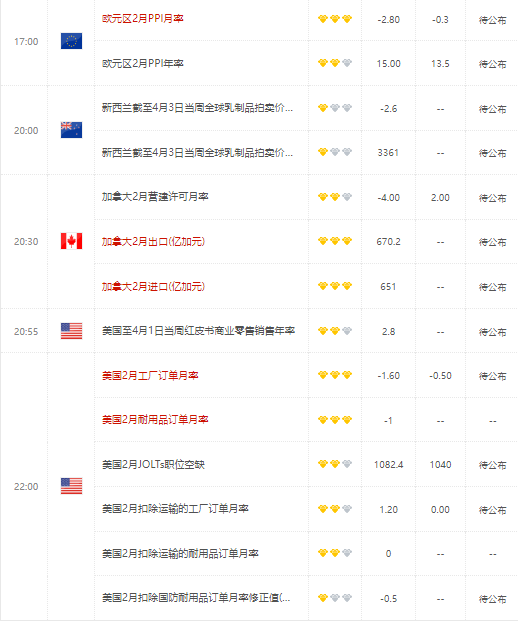This screenshot has height=631, width=518.
Task: Open the 欧元区2月PPI月率 entry
Action: (x=142, y=19)
